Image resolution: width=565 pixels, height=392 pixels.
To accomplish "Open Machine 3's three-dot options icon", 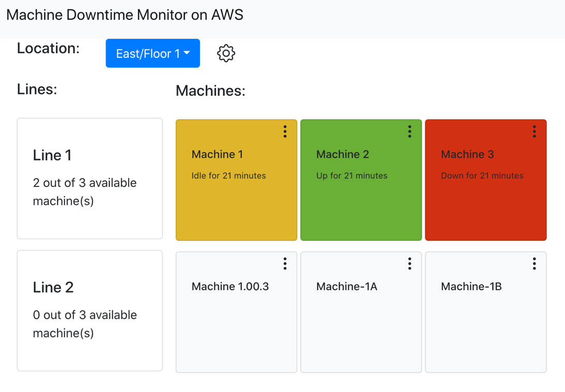I will click(534, 132).
